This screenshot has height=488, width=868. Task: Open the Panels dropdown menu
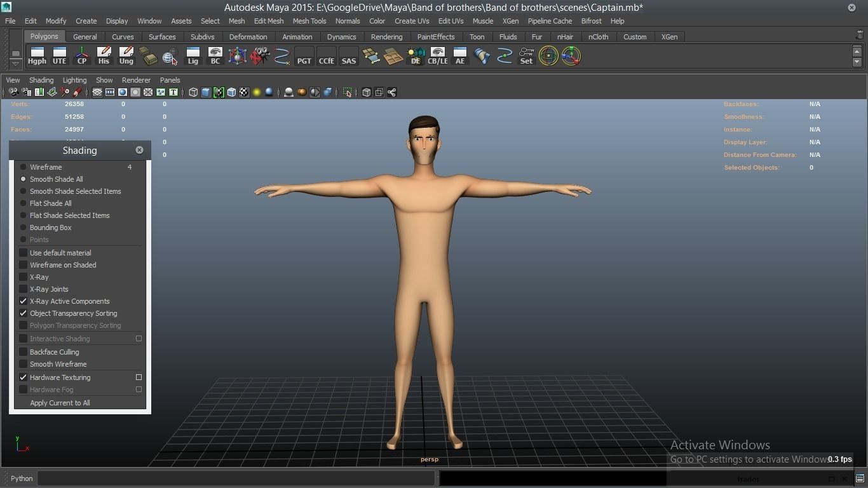click(x=170, y=80)
